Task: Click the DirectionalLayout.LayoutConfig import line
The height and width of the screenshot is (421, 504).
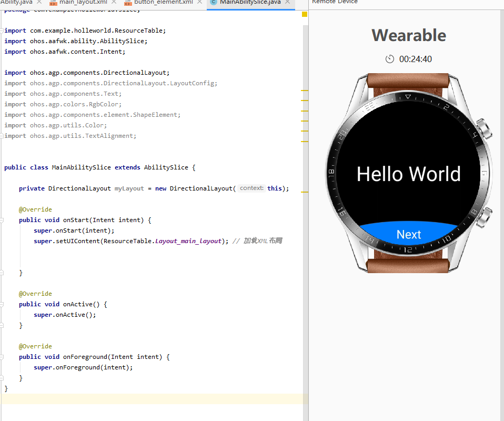Action: (110, 83)
